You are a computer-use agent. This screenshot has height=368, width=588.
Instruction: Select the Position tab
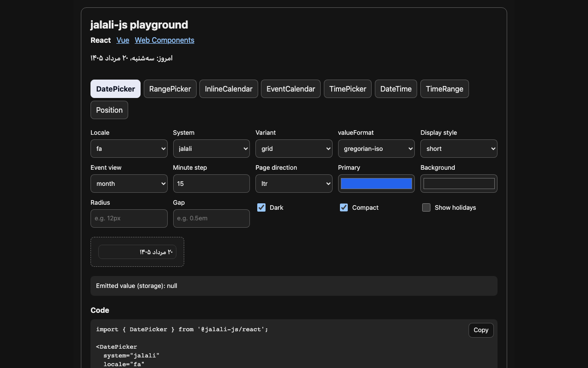point(109,110)
